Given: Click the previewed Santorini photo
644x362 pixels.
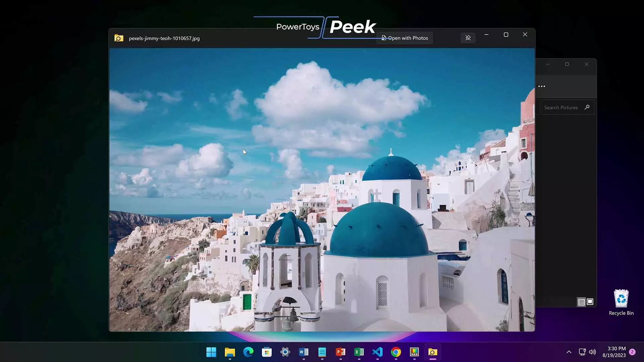Looking at the screenshot, I should tap(322, 190).
